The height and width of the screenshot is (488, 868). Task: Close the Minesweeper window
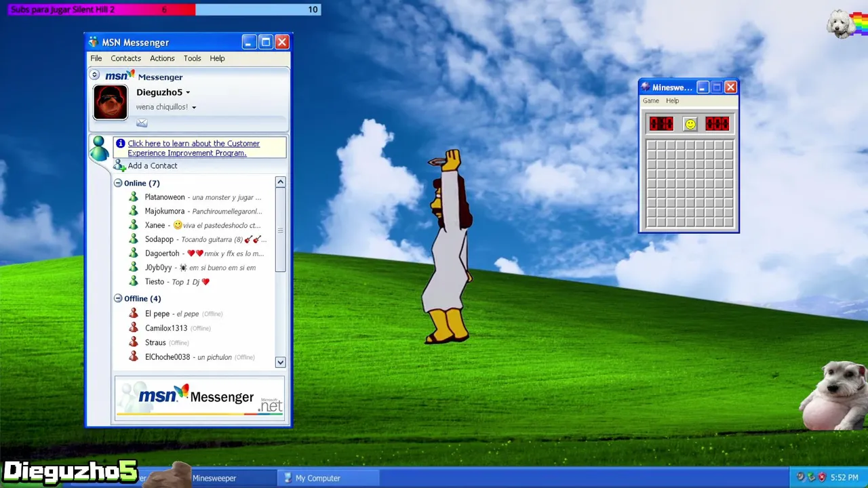click(730, 87)
